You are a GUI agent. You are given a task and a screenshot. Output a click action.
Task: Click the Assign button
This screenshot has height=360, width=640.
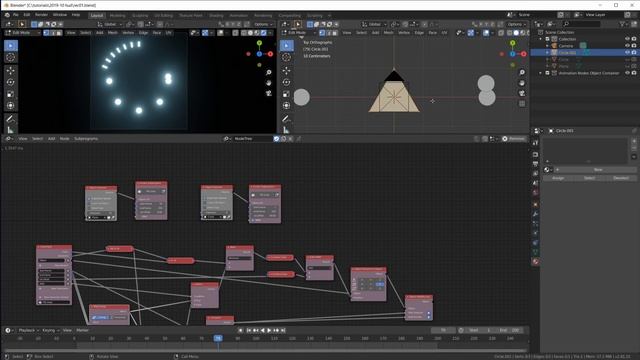[x=558, y=178]
